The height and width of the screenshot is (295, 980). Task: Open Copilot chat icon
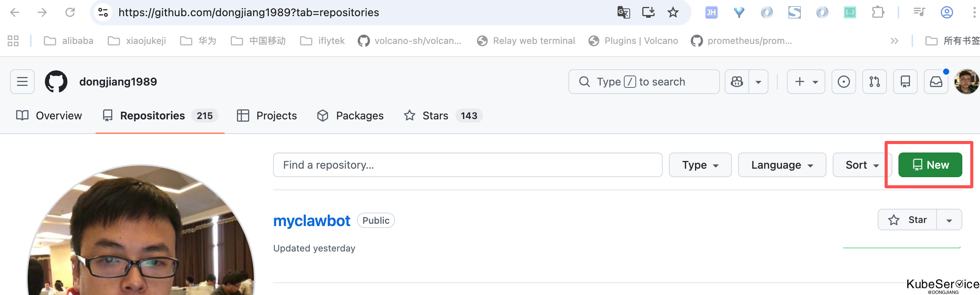pos(737,82)
